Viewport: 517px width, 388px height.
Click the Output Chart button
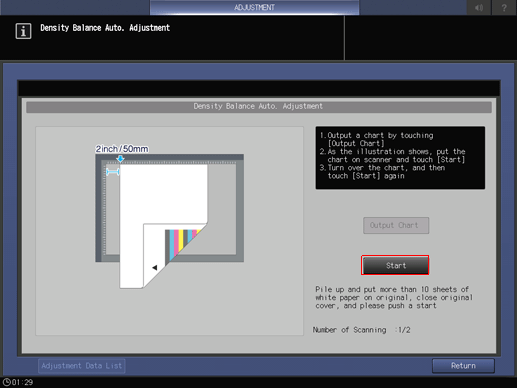396,225
